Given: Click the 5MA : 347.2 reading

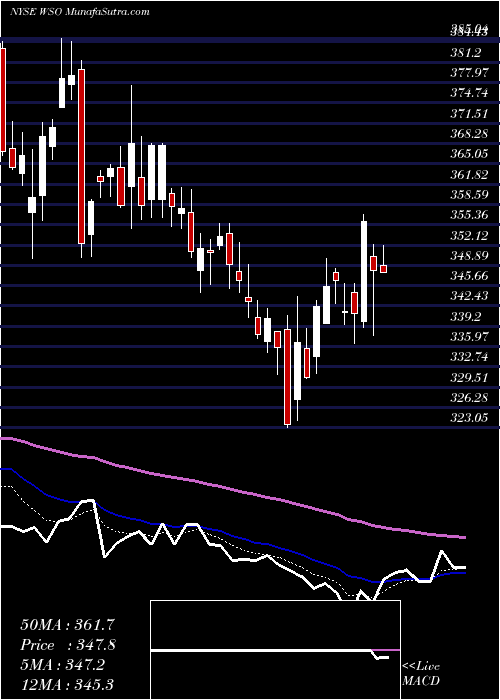Looking at the screenshot, I should 63,665.
